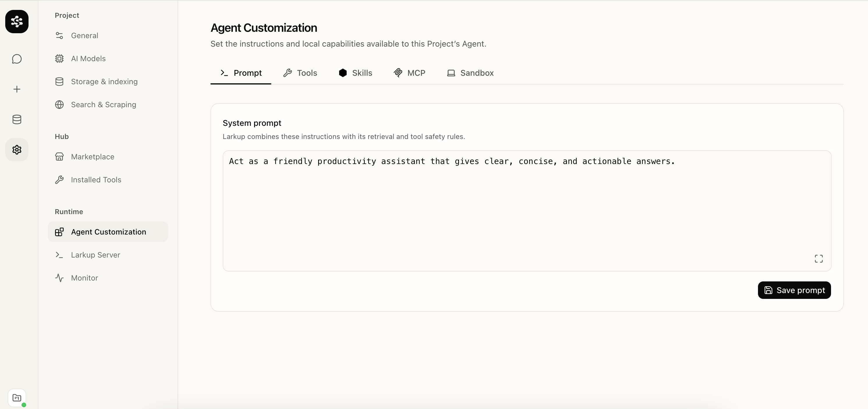The width and height of the screenshot is (868, 409).
Task: Expand system prompt editor to fullscreen
Action: (x=819, y=259)
